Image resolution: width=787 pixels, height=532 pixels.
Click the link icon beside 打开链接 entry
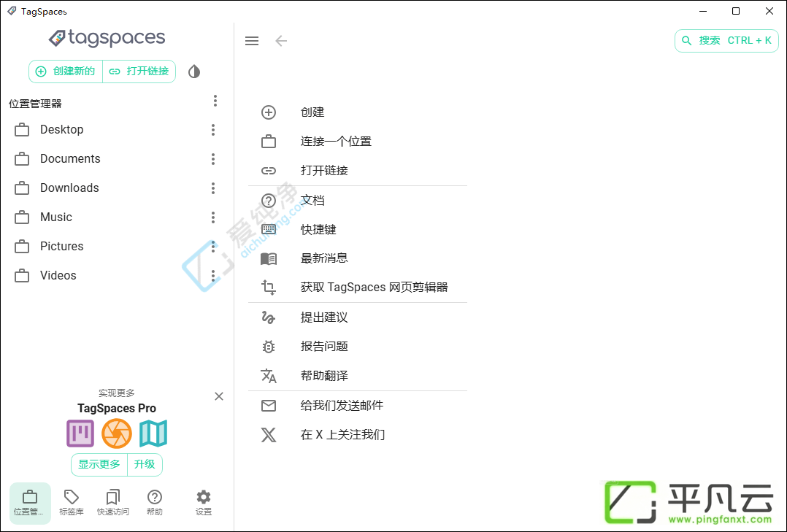tap(269, 171)
